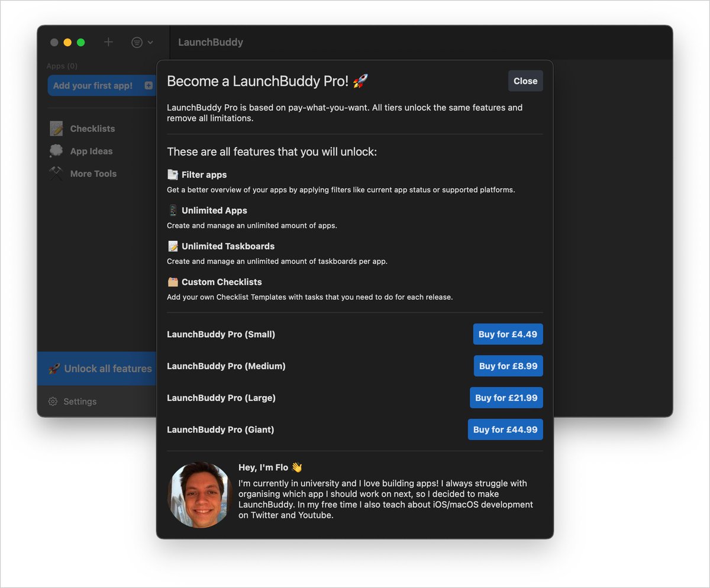The height and width of the screenshot is (588, 710).
Task: Click the LaunchBuddy Pro (Giant) label
Action: point(221,429)
